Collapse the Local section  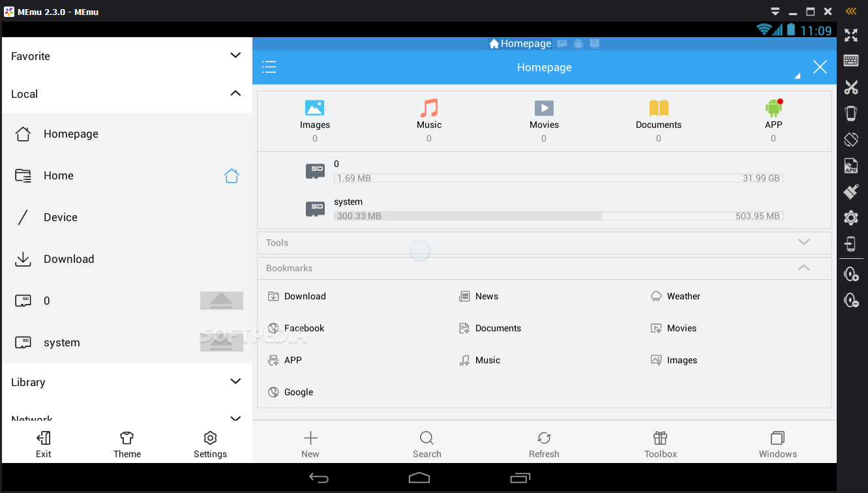click(x=127, y=94)
